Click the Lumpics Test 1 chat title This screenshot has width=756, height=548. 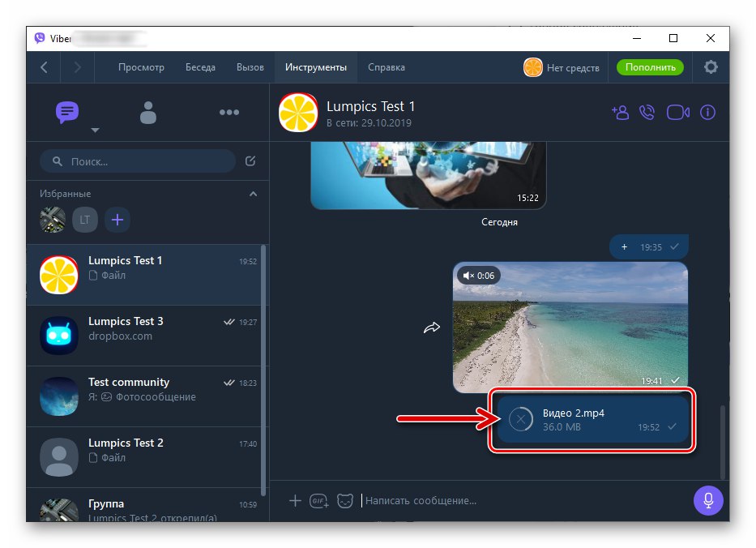370,106
